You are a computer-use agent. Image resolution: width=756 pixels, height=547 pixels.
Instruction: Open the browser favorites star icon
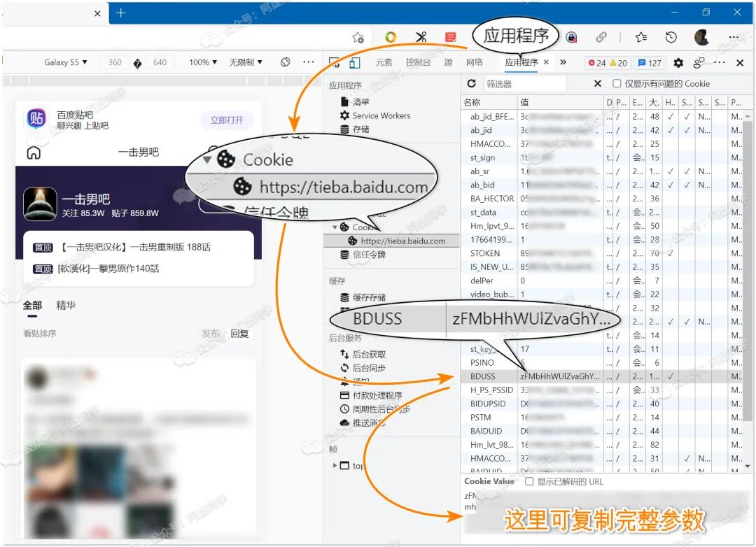pyautogui.click(x=641, y=37)
